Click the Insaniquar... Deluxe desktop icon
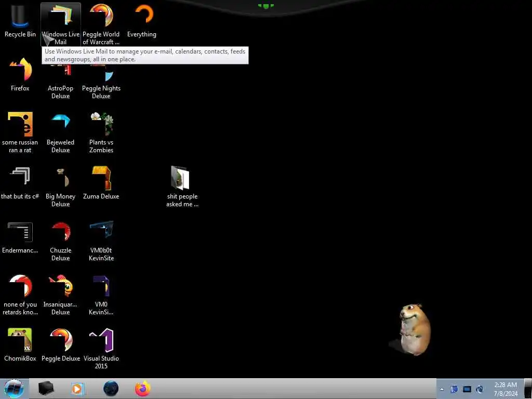This screenshot has width=532, height=399. coord(60,295)
